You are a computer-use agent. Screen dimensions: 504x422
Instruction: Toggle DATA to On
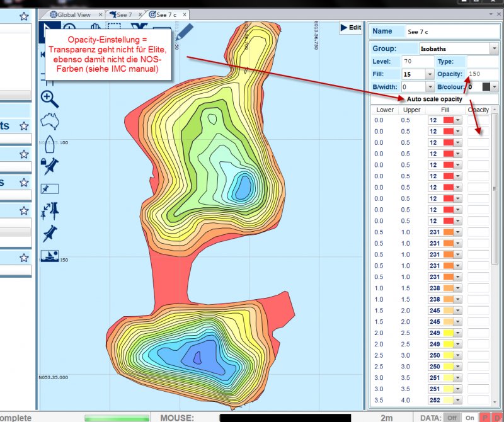(469, 417)
